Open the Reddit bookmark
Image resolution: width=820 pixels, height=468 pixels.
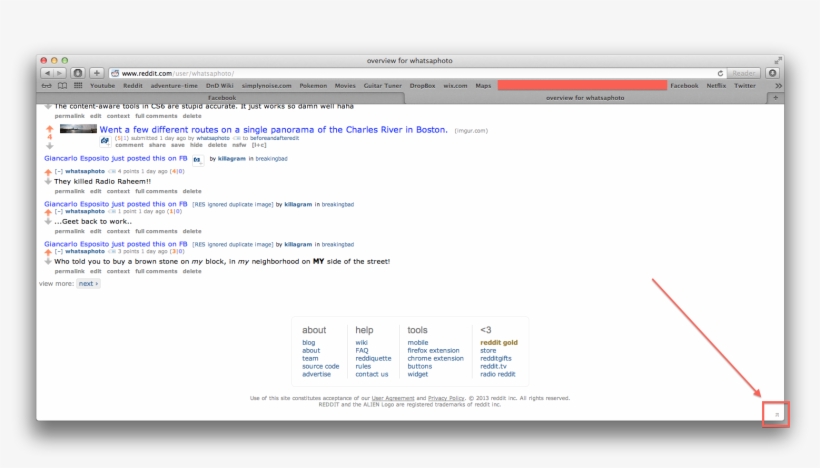(133, 85)
